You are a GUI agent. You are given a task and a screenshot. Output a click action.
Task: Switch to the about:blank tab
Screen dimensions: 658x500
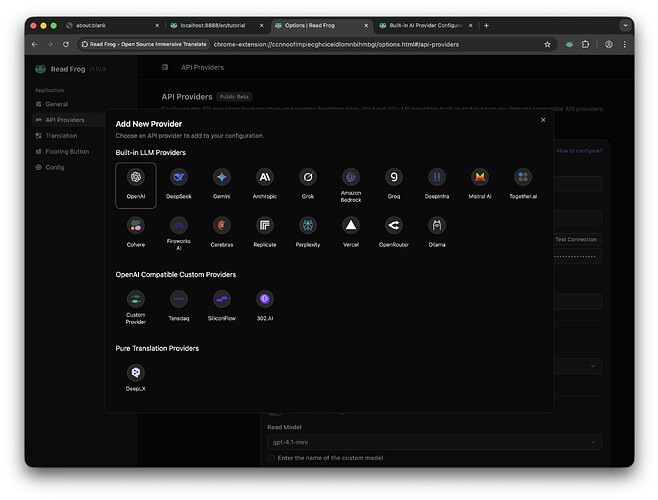[112, 25]
